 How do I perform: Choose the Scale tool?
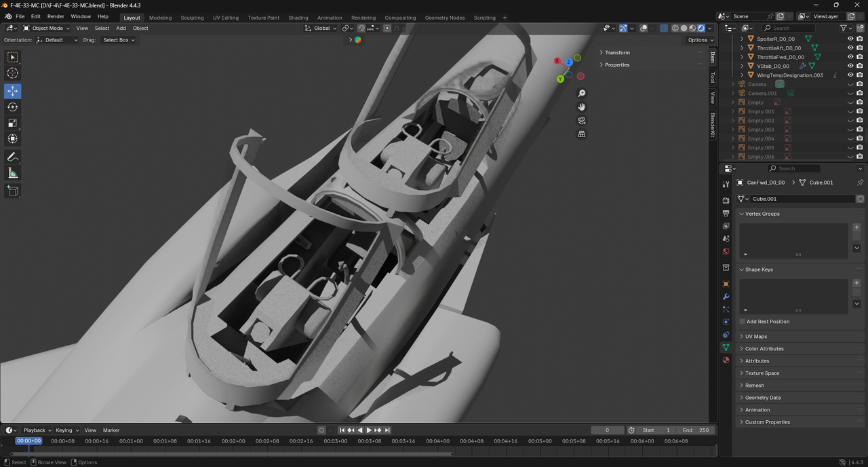(x=12, y=123)
